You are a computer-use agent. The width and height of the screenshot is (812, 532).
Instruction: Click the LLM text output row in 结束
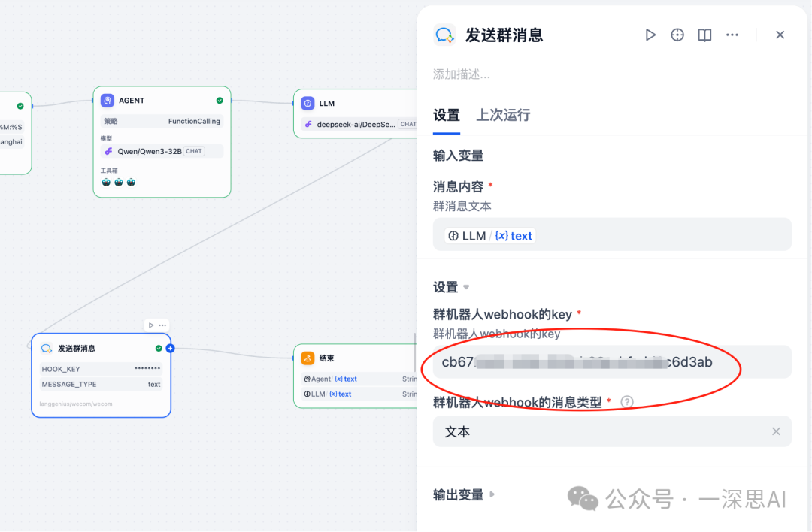359,394
